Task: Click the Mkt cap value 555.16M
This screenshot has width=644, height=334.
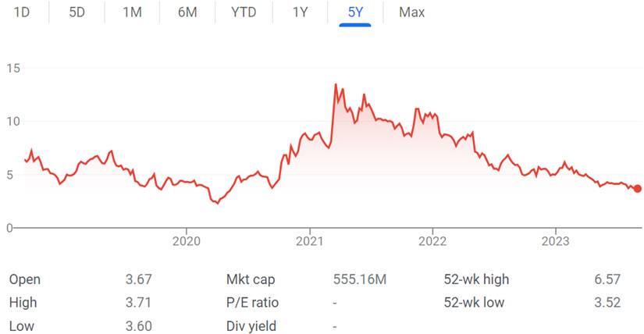Action: (x=360, y=279)
